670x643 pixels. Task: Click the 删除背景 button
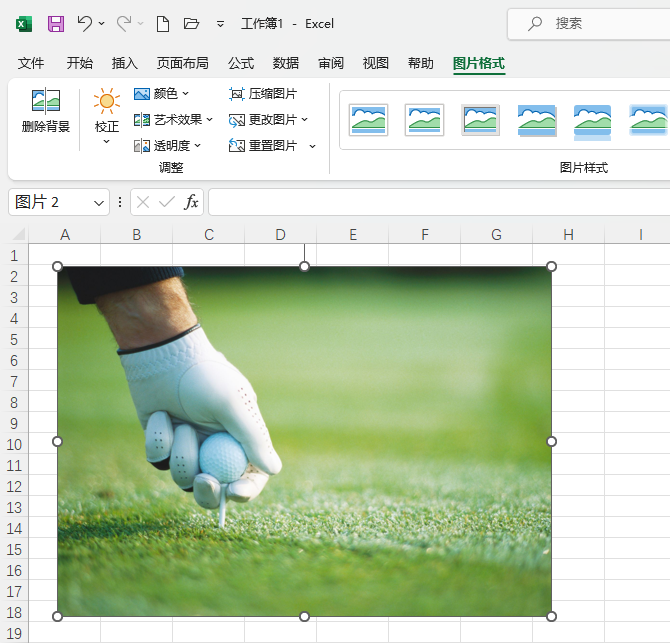46,110
